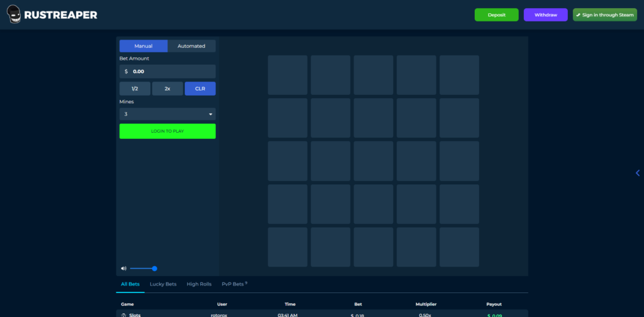Switch to Manual mode tab
The height and width of the screenshot is (317, 644).
tap(143, 46)
